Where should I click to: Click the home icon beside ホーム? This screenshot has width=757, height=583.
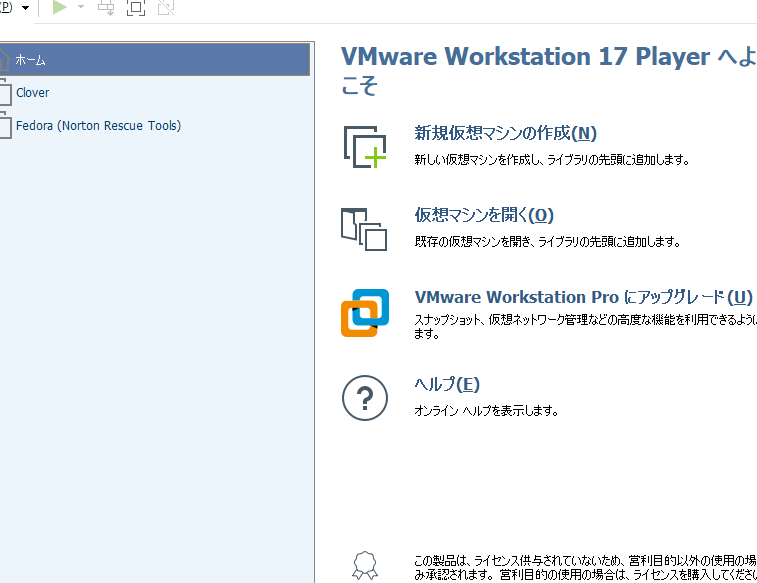pos(4,59)
